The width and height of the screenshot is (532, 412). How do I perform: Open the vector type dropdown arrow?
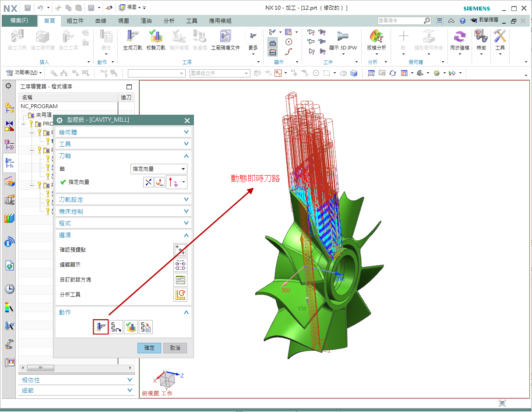point(184,182)
